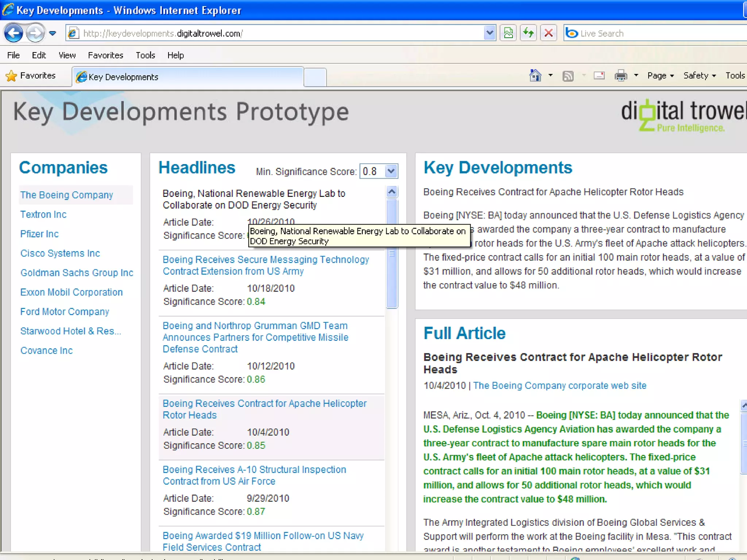Click the Headlines scrollbar up arrow
Viewport: 747px width, 560px height.
click(x=392, y=192)
